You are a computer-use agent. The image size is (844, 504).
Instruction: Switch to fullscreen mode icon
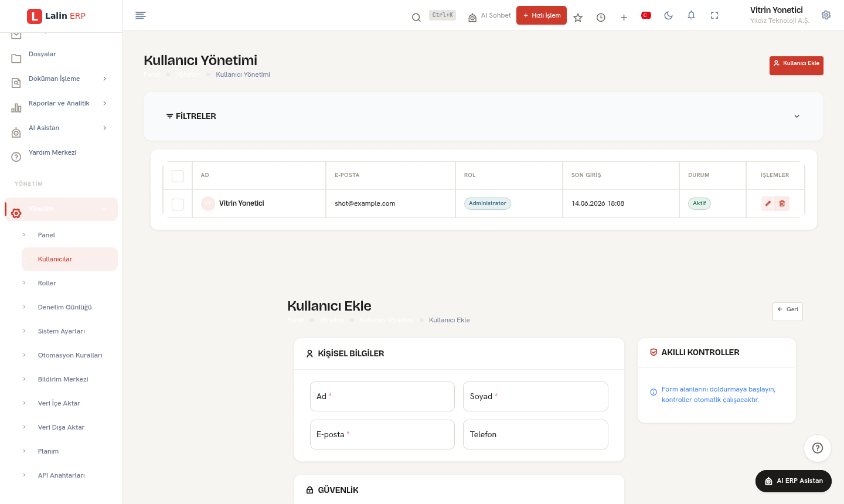[714, 15]
